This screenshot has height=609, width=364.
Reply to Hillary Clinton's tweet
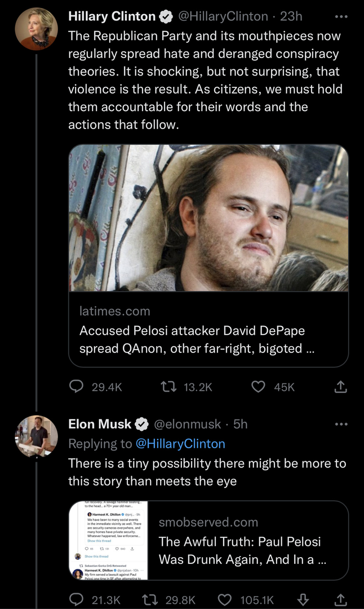[76, 387]
